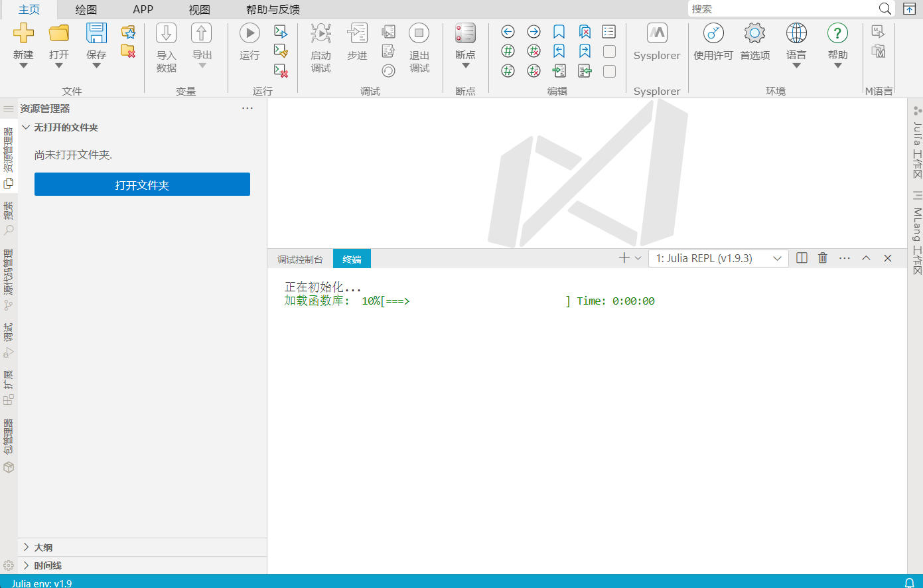The image size is (923, 588).
Task: Switch to the 调试控制台 panel tab
Action: point(300,259)
